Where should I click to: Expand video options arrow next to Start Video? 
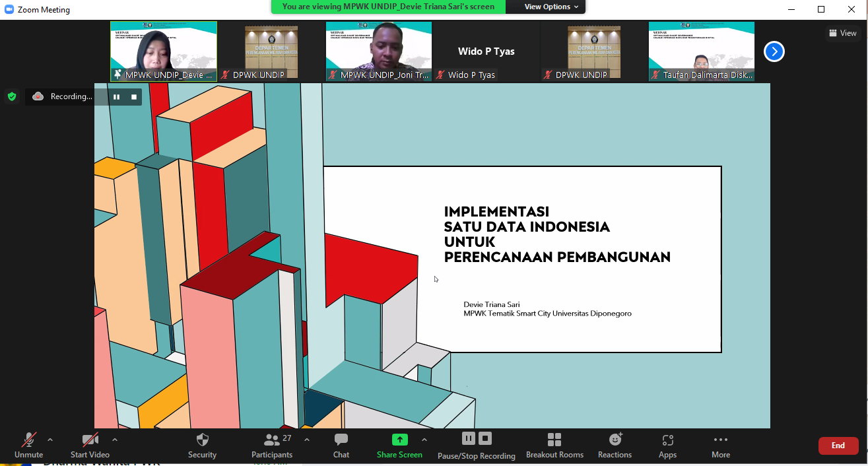click(x=115, y=440)
